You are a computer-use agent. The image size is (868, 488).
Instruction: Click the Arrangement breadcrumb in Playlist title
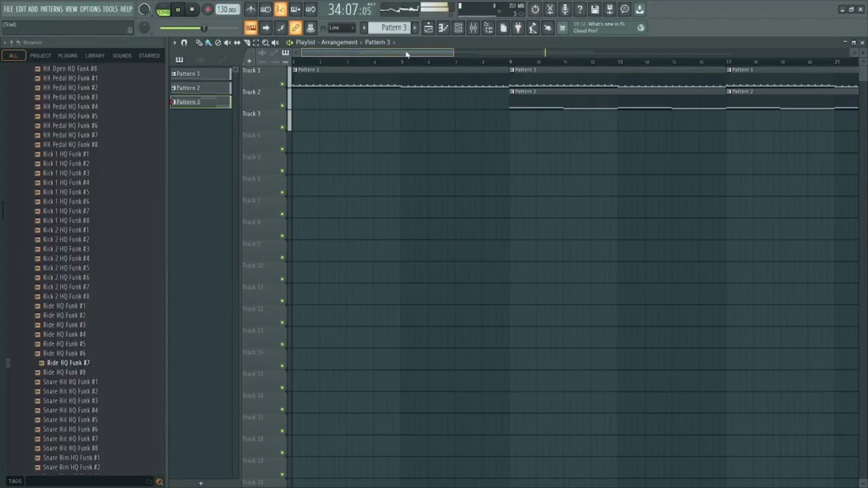coord(340,42)
